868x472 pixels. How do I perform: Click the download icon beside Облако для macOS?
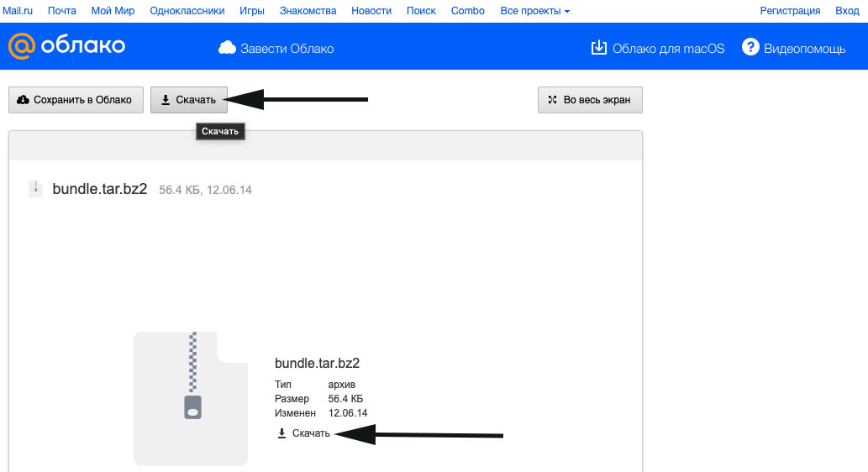click(x=598, y=48)
